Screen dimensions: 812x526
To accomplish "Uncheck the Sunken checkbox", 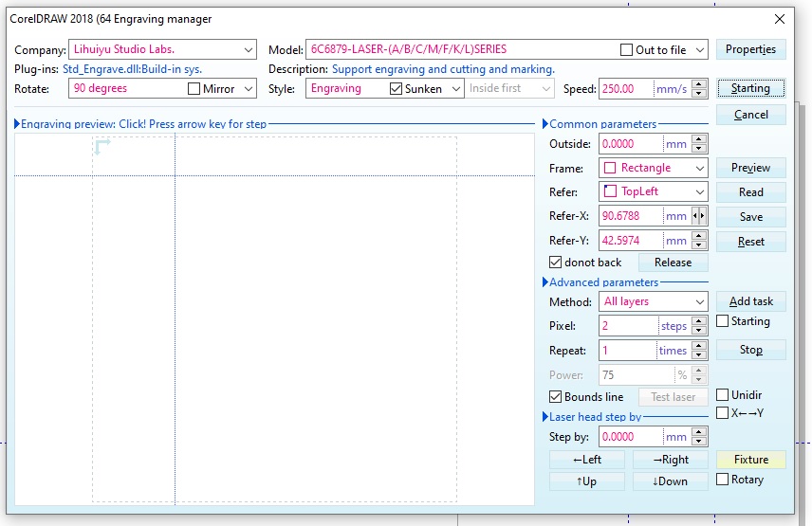I will pyautogui.click(x=396, y=88).
